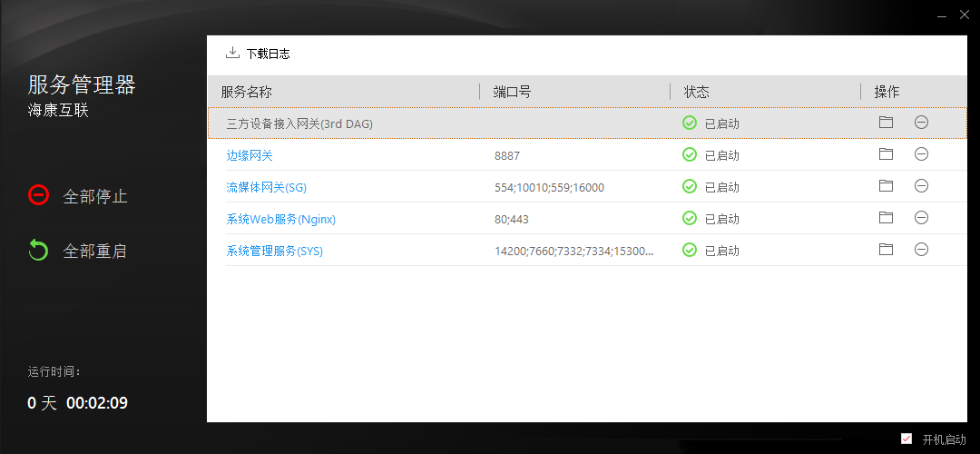This screenshot has height=454, width=980.
Task: Open the 系统Web服务(Nginx) link
Action: point(280,219)
